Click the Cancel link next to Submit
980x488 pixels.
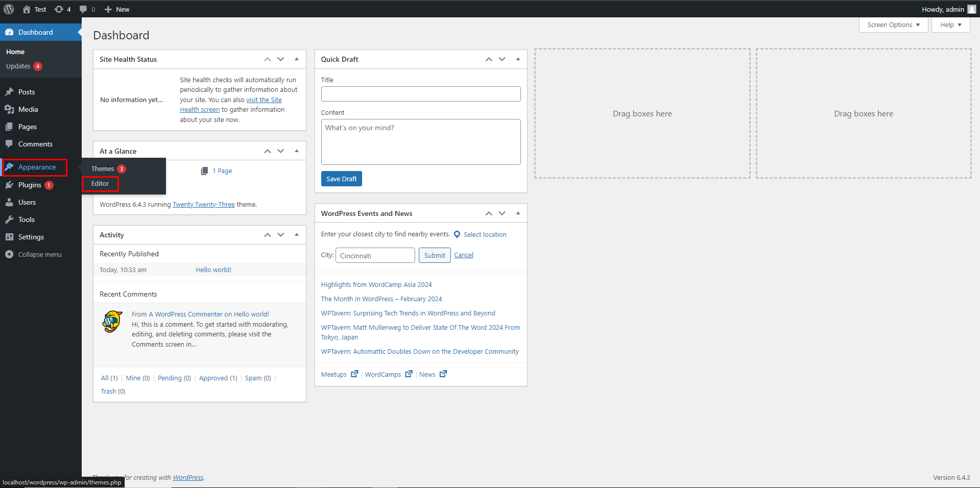click(x=464, y=255)
